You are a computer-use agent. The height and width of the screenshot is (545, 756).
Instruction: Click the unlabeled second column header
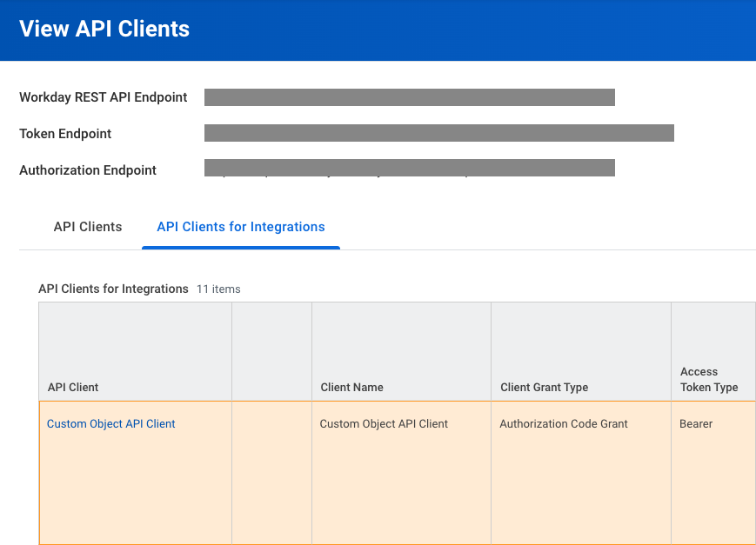272,352
